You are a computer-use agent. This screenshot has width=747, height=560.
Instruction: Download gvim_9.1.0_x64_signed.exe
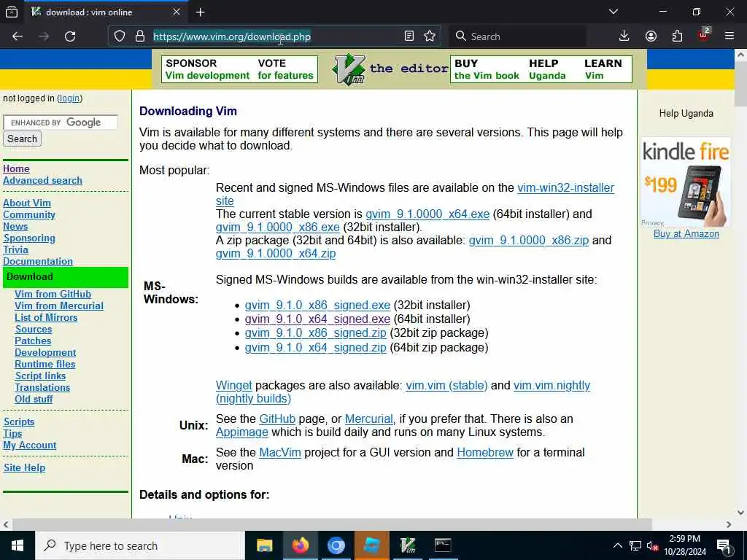click(x=317, y=319)
